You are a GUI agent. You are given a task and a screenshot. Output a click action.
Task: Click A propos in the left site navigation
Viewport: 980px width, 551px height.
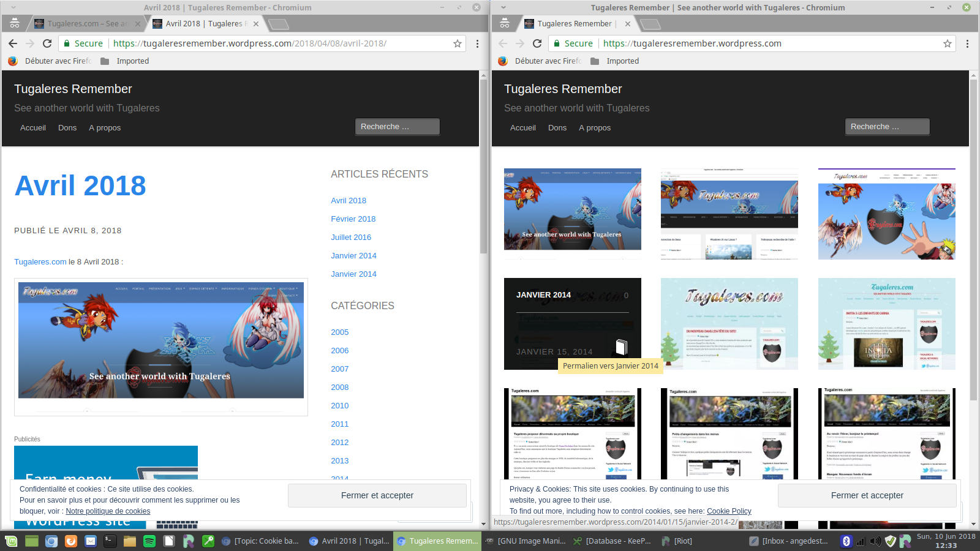tap(105, 128)
